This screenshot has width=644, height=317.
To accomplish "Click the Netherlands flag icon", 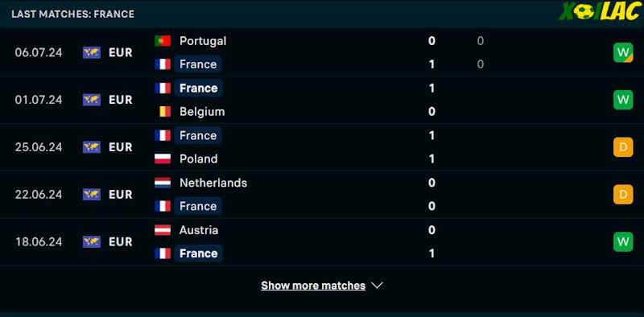I will [163, 183].
